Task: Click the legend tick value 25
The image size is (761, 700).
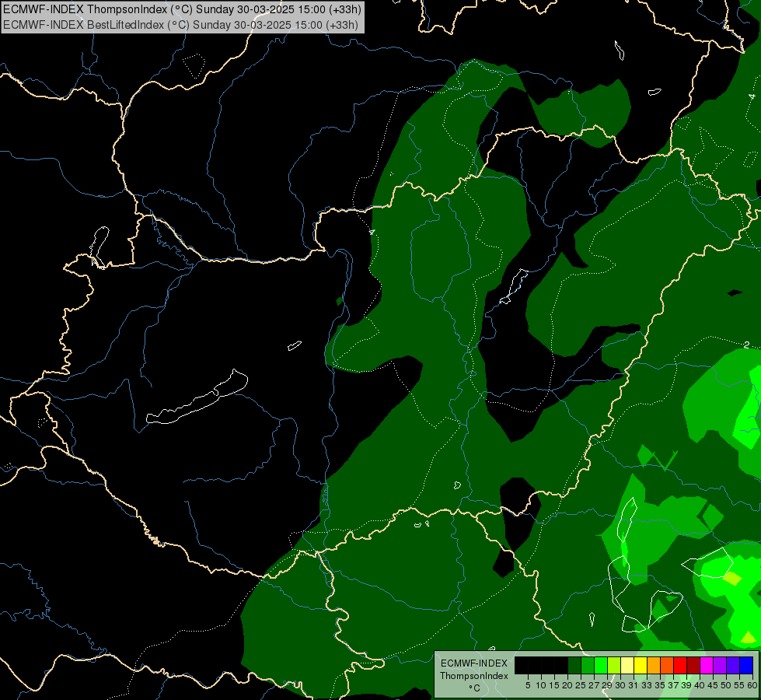Action: [x=581, y=685]
